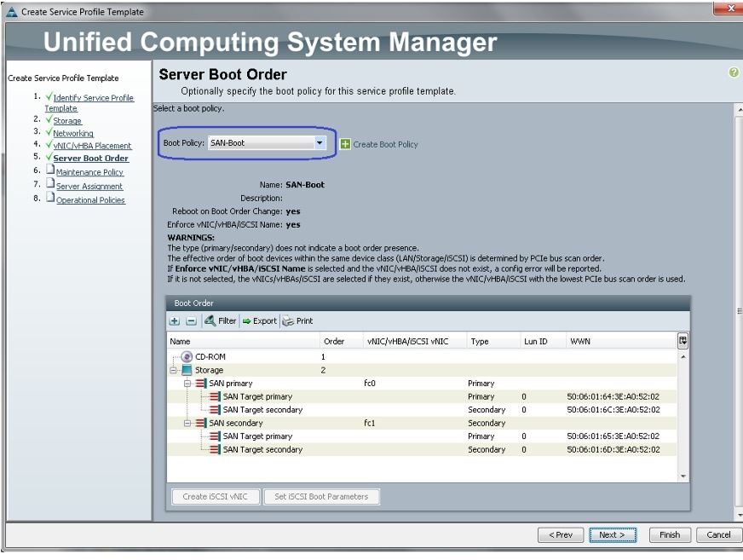
Task: Click the Storage device icon
Action: coord(187,370)
